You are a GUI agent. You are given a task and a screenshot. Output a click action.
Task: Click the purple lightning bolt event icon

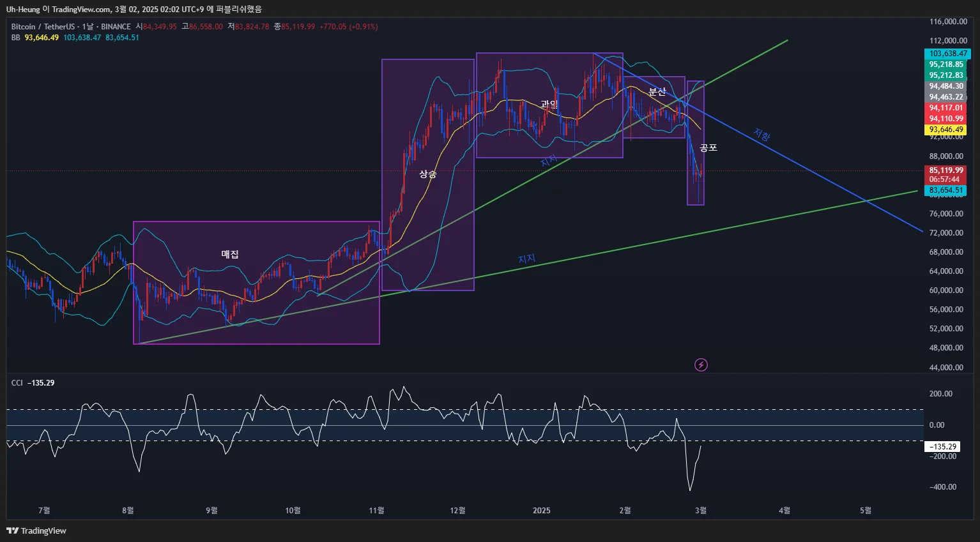(701, 365)
